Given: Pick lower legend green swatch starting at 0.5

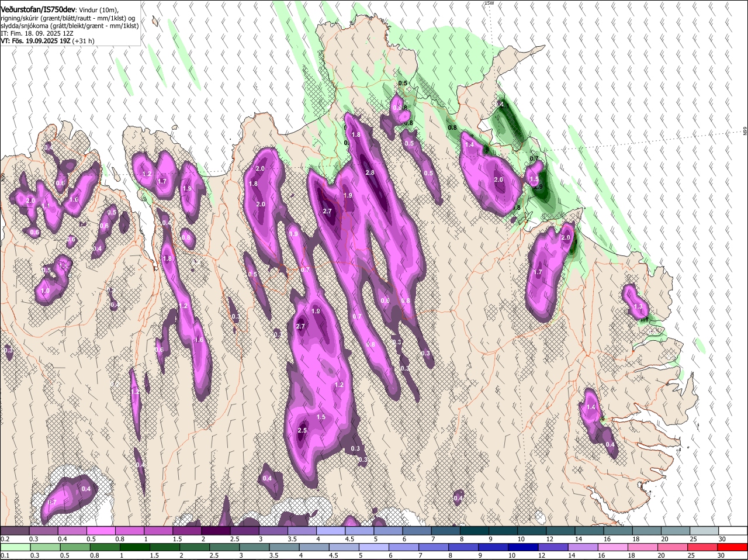Looking at the screenshot, I should (75, 547).
